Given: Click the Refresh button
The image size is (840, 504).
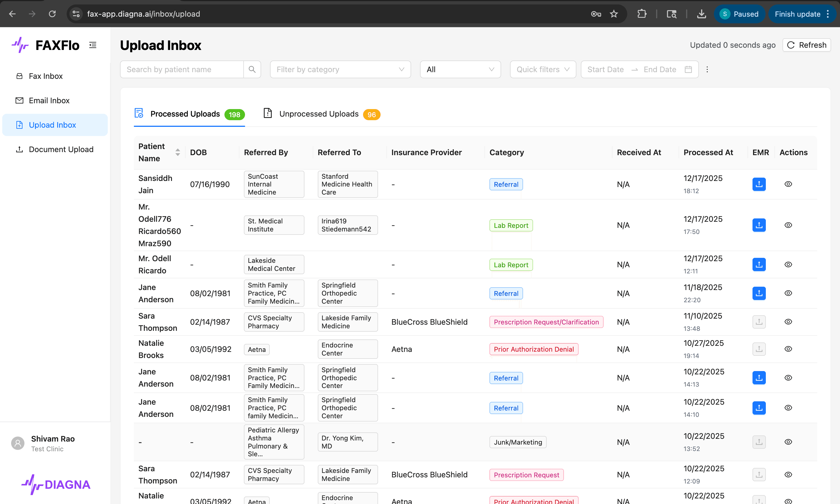Looking at the screenshot, I should point(806,45).
